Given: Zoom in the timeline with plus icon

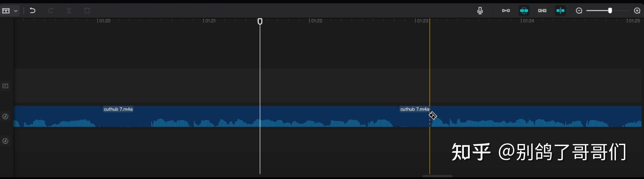Looking at the screenshot, I should (x=637, y=11).
